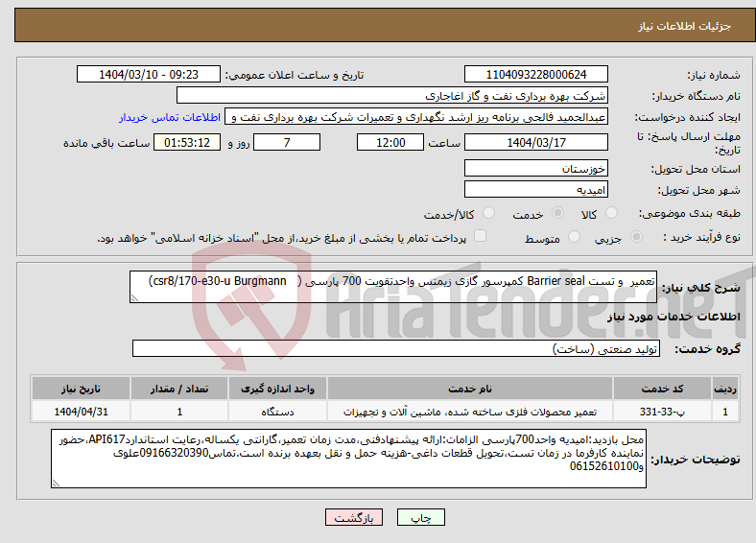Click the service name cell تعمیر محصولات فلزی
This screenshot has height=543, width=756.
pos(469,412)
